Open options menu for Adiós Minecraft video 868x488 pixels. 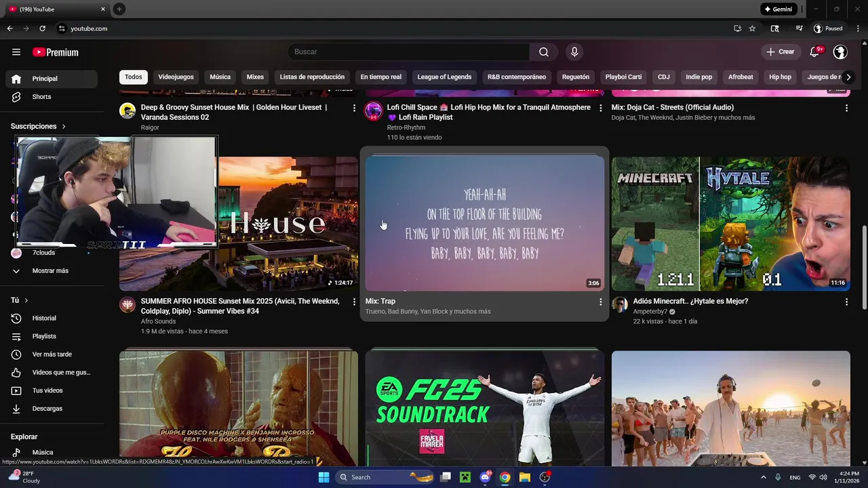(x=846, y=302)
